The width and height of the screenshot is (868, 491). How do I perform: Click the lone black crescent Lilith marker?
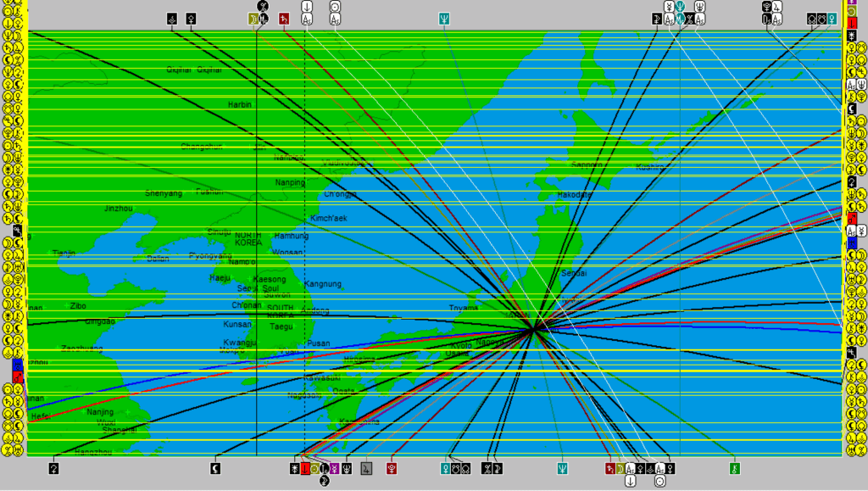(x=215, y=469)
